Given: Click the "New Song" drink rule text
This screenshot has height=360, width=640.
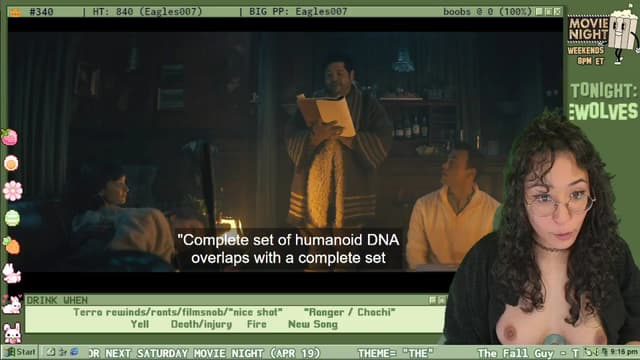Looking at the screenshot, I should click(x=313, y=324).
